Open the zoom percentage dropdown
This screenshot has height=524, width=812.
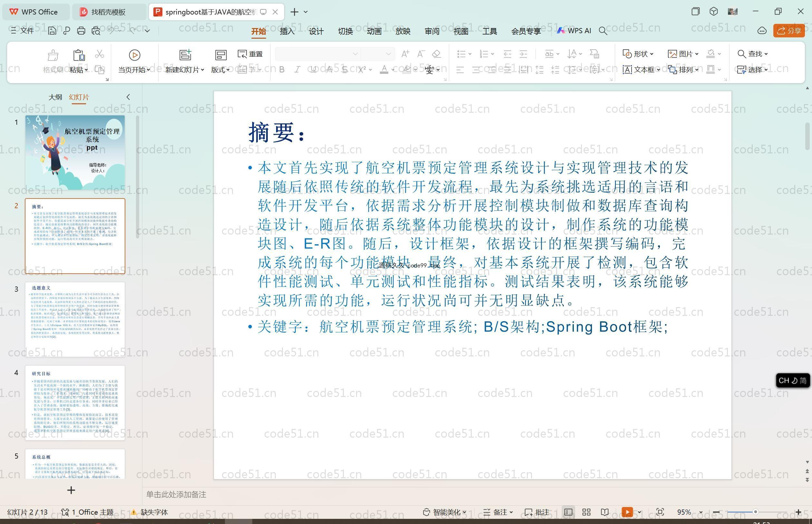coord(701,512)
